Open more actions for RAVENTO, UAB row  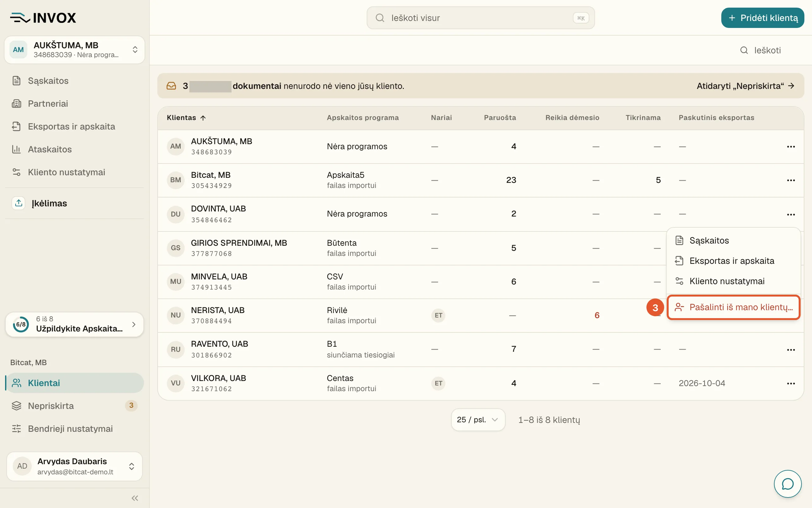pyautogui.click(x=791, y=350)
